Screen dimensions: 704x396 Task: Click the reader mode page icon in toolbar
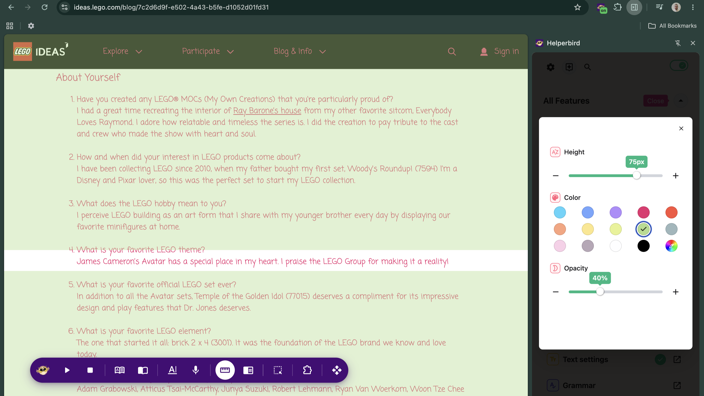tap(143, 370)
